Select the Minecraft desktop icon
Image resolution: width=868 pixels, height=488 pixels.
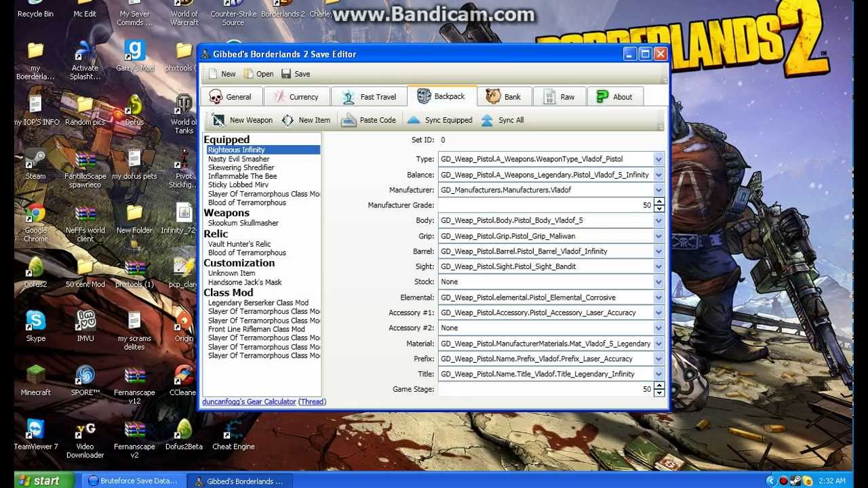35,380
